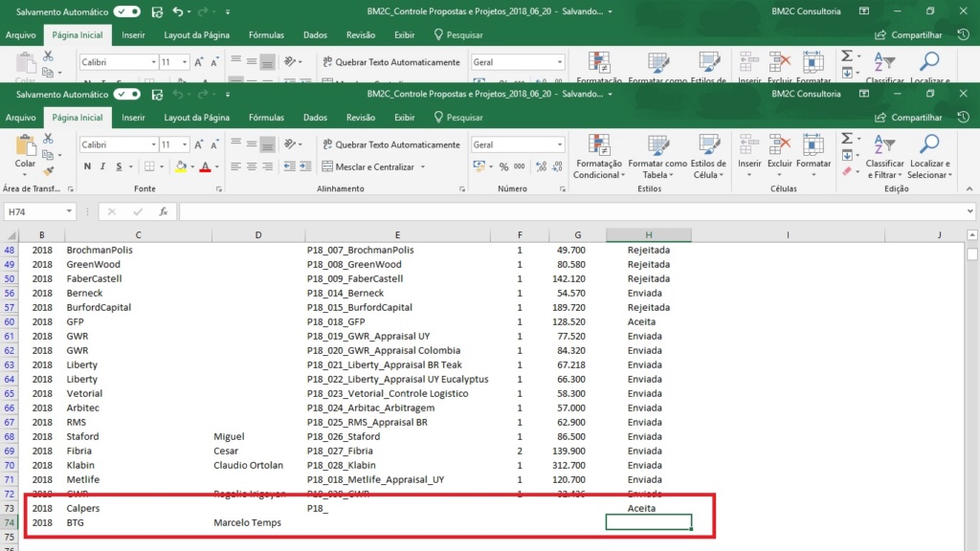Switch to Fórmulas tab in the front window
Viewport: 980px width, 551px height.
266,118
